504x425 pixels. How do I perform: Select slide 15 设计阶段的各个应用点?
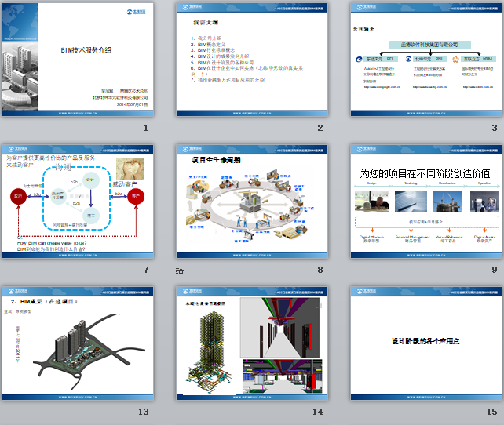(426, 343)
